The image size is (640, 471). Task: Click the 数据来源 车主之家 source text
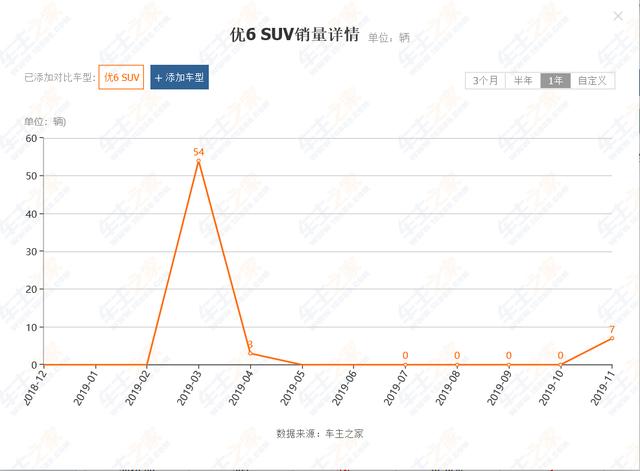pyautogui.click(x=320, y=433)
